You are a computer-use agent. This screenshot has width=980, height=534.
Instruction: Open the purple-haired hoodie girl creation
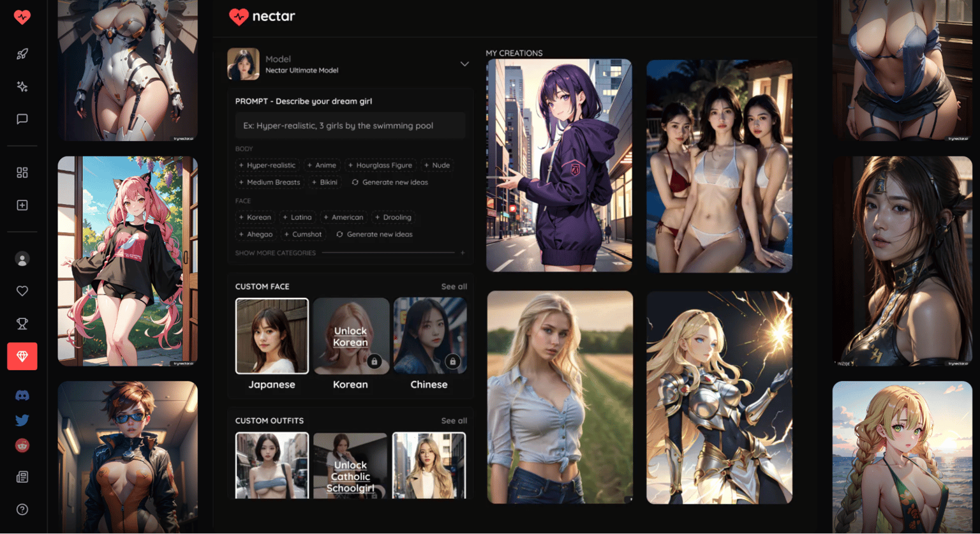click(559, 165)
